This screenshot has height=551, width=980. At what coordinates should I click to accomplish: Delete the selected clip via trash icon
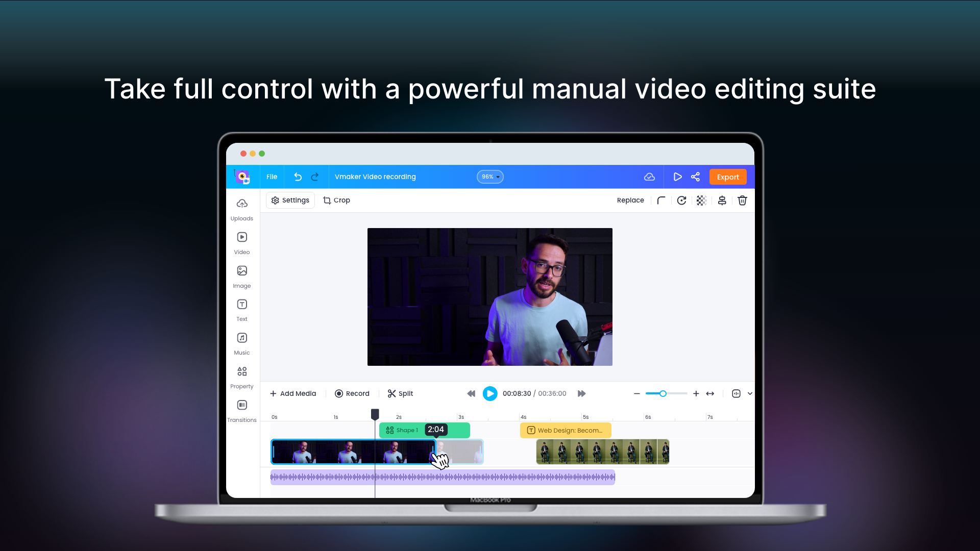tap(742, 200)
